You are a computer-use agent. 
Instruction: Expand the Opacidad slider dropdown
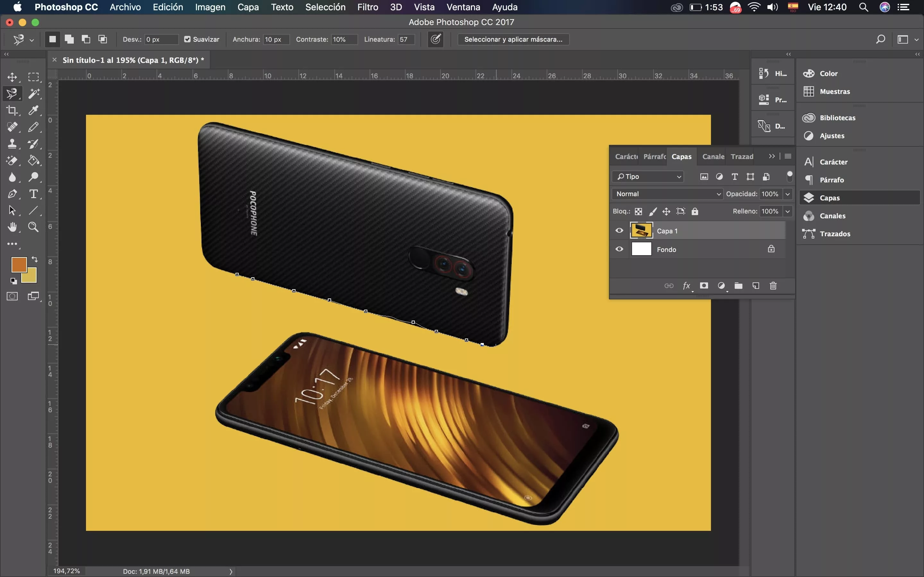(787, 194)
